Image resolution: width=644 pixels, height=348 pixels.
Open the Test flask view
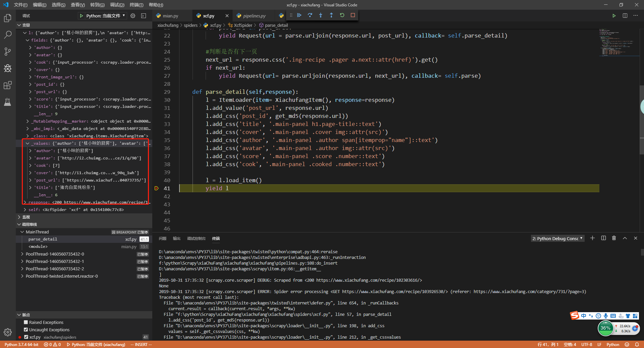[x=7, y=102]
